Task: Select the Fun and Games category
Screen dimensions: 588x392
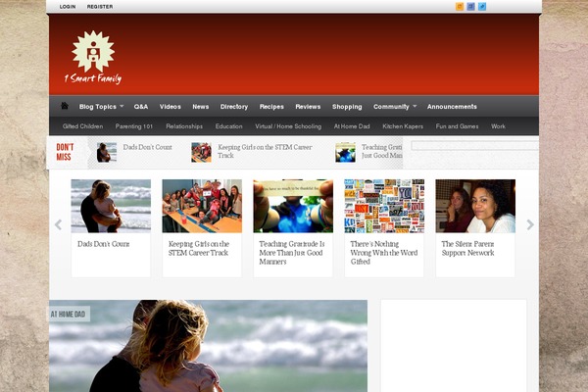Action: (457, 126)
